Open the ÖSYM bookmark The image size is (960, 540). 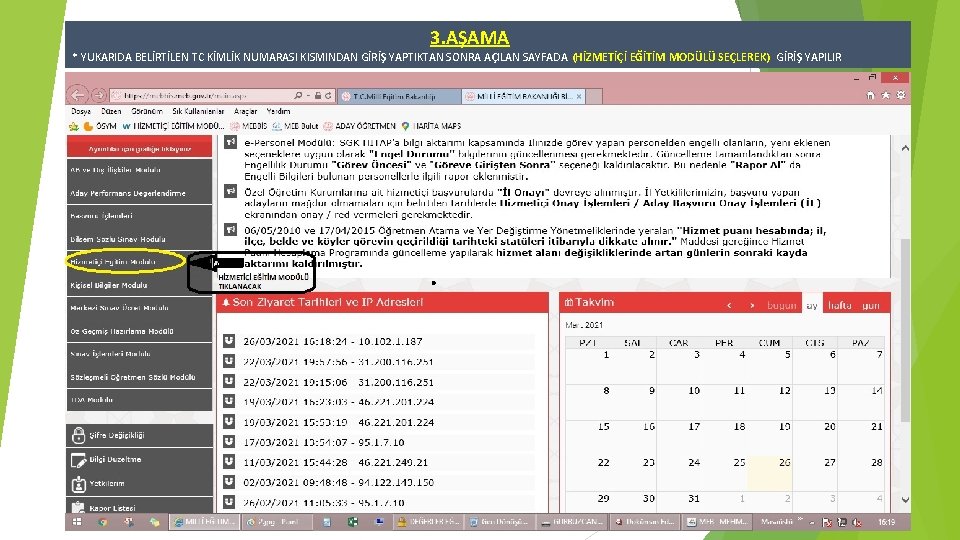click(100, 126)
